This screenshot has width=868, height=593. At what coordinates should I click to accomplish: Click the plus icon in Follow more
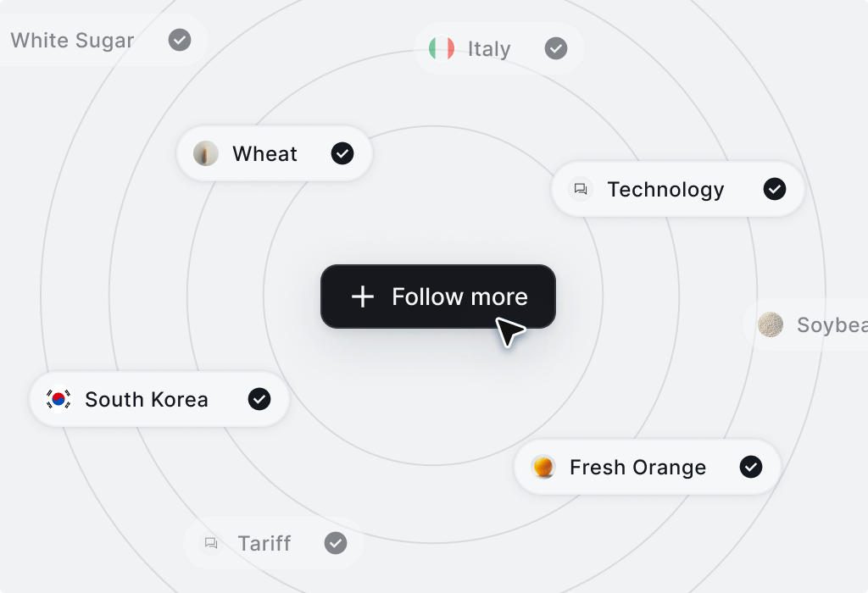click(x=363, y=296)
